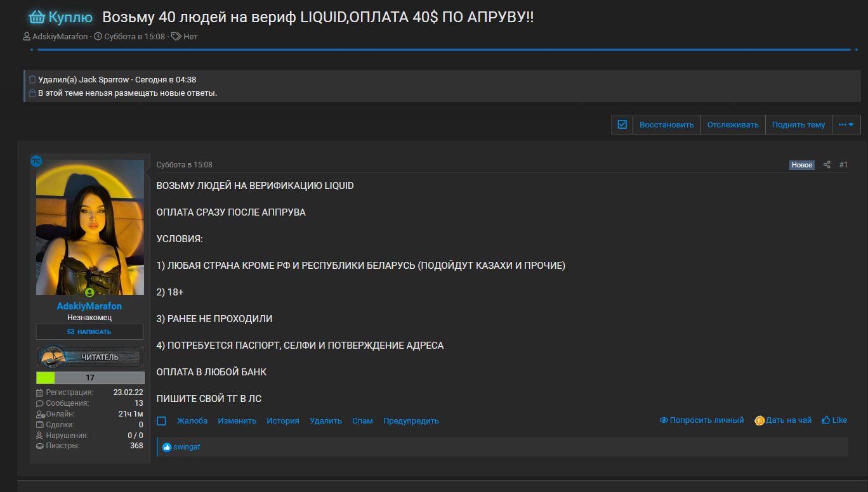Select the Поднять тему option

(798, 124)
